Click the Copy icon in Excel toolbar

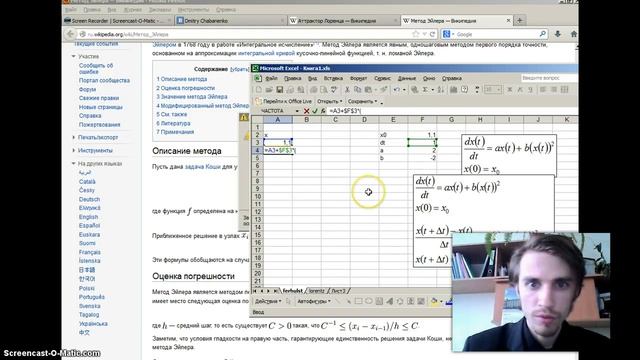358,90
